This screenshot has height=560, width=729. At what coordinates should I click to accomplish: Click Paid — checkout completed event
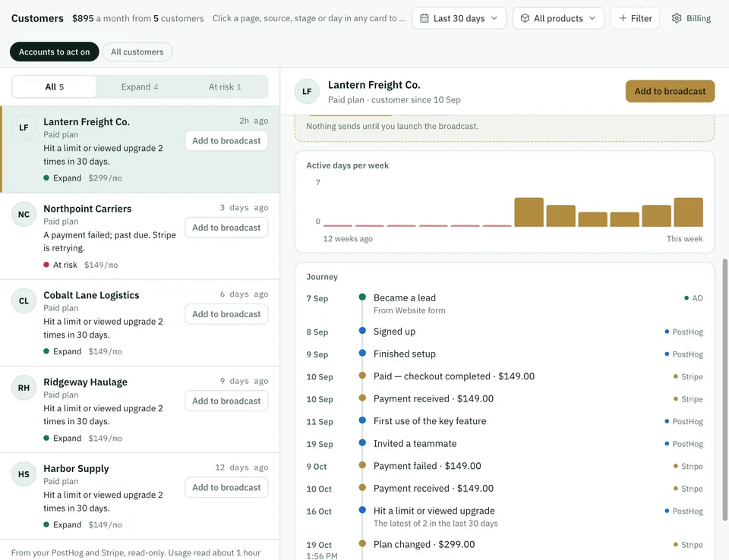click(x=454, y=376)
